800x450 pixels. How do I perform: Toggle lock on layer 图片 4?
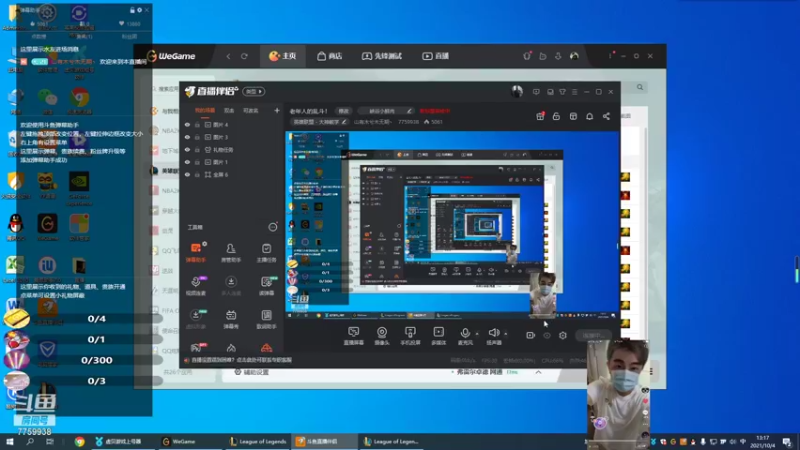[197, 124]
